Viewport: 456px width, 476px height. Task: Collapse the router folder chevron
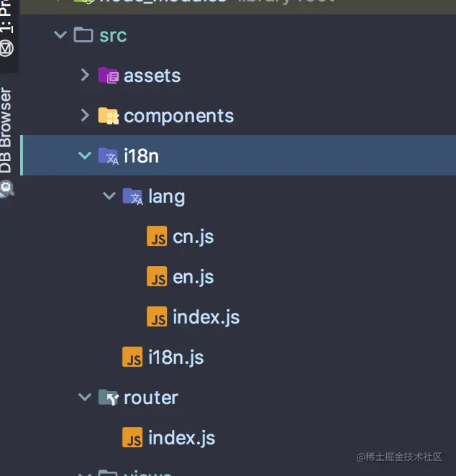(x=84, y=398)
